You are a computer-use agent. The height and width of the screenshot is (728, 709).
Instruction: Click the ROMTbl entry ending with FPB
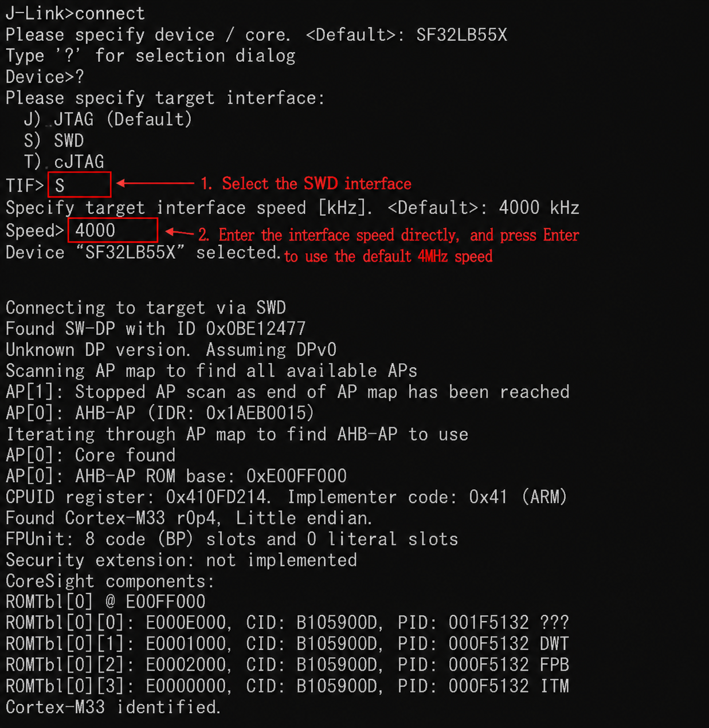click(287, 665)
